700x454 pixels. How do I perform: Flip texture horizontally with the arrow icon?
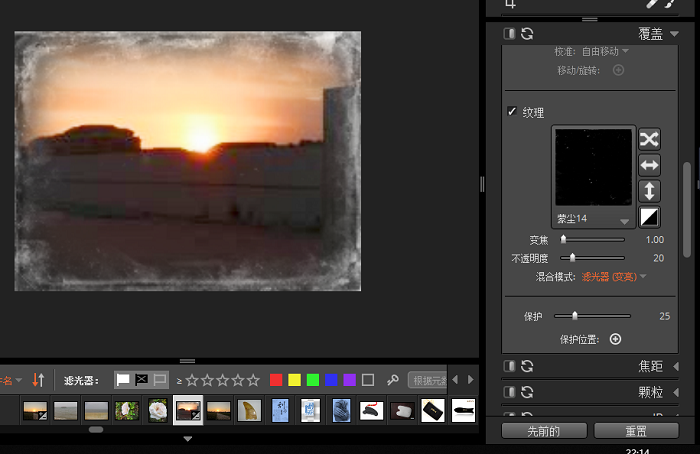tap(649, 164)
